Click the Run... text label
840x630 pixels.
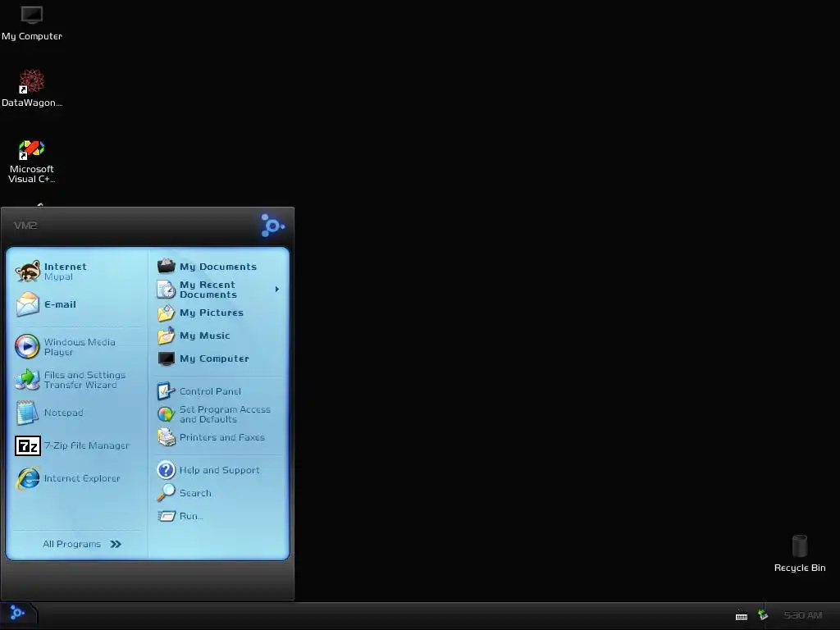click(191, 516)
